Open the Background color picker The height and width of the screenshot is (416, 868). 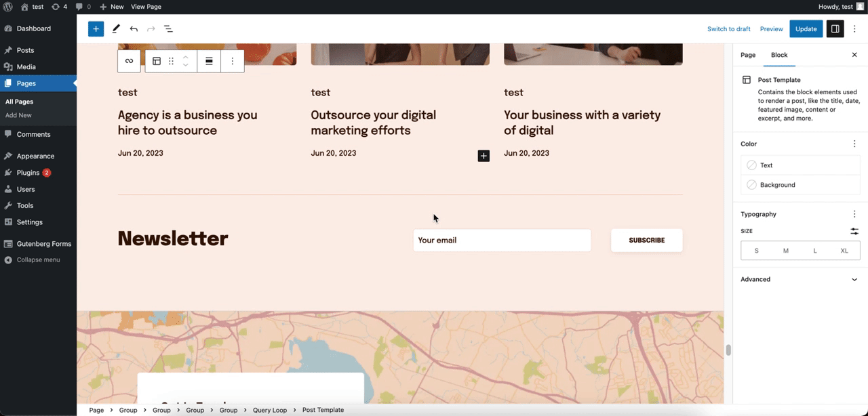[x=800, y=185]
